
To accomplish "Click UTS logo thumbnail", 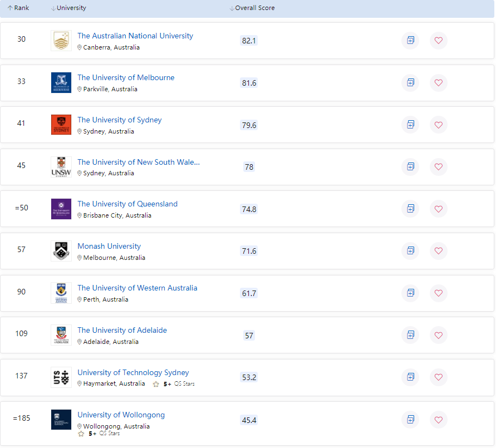I will tap(61, 377).
